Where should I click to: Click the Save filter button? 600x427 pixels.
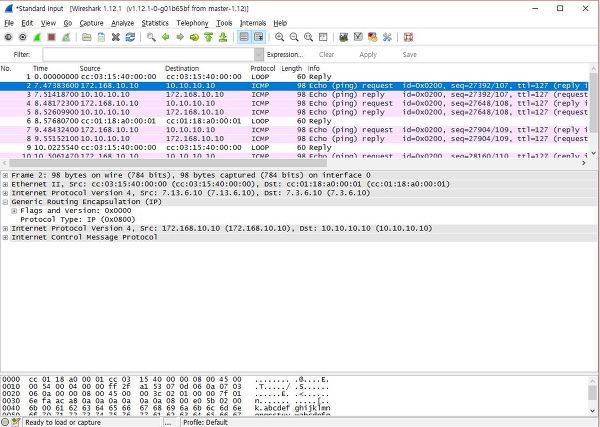[409, 55]
